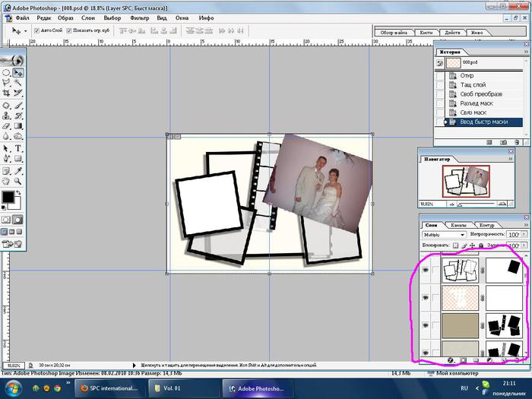Switch to Standard edit mode
This screenshot has width=532, height=399.
[6, 220]
